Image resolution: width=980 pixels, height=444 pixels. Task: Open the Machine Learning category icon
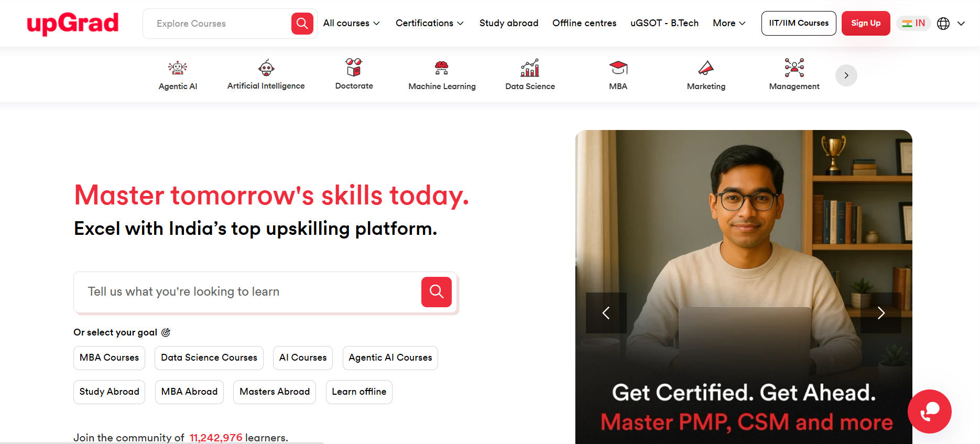tap(442, 68)
